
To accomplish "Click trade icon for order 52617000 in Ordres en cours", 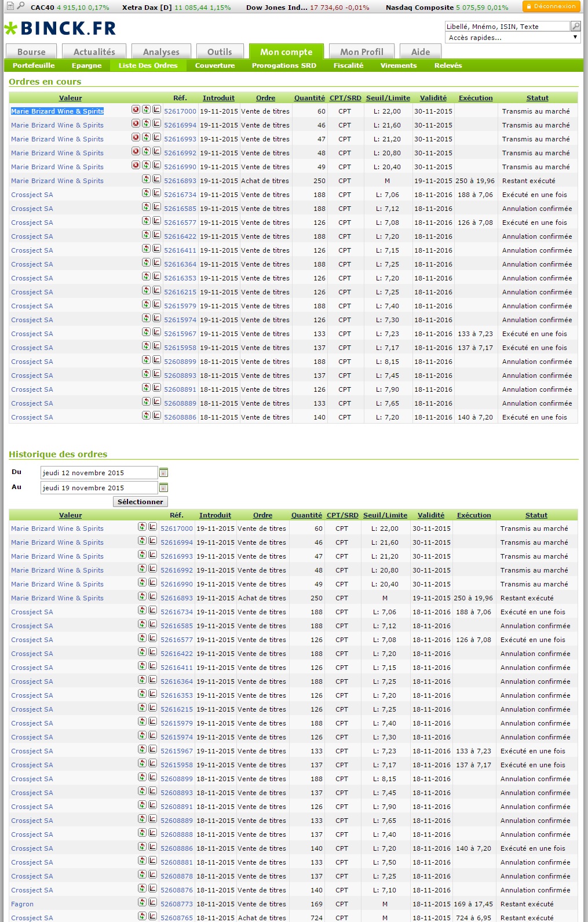I will point(146,110).
